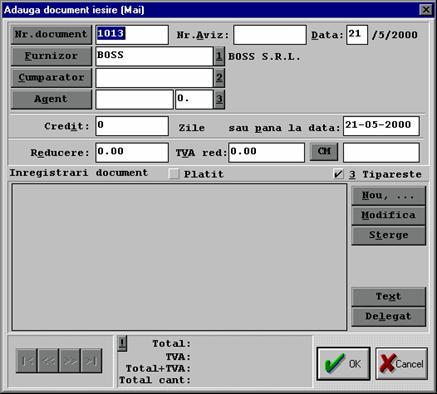Open the Text button

(x=389, y=297)
